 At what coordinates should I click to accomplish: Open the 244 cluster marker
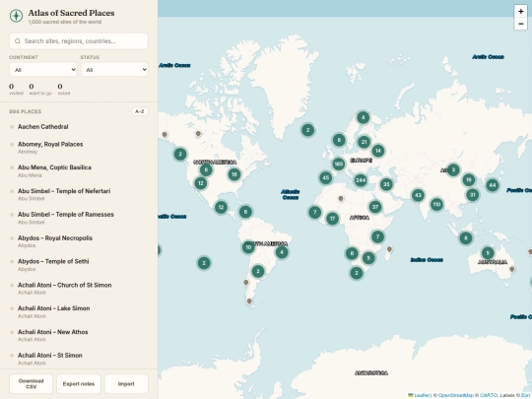pyautogui.click(x=361, y=180)
